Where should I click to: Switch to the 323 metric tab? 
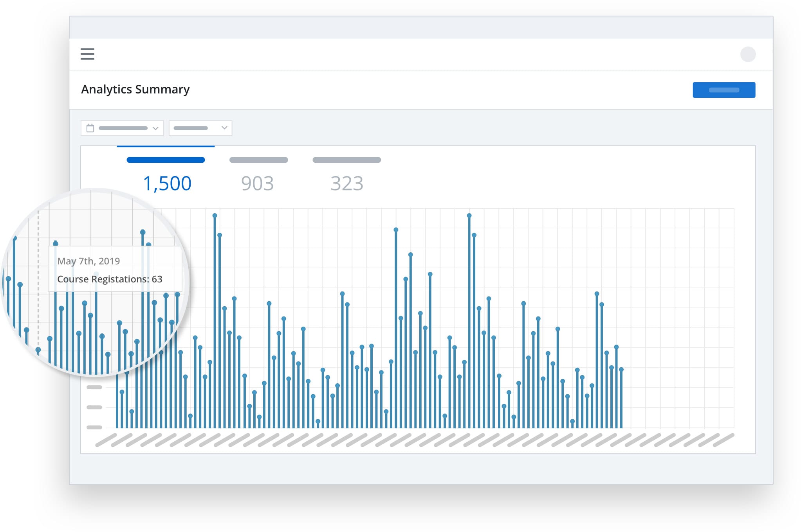[x=347, y=174]
